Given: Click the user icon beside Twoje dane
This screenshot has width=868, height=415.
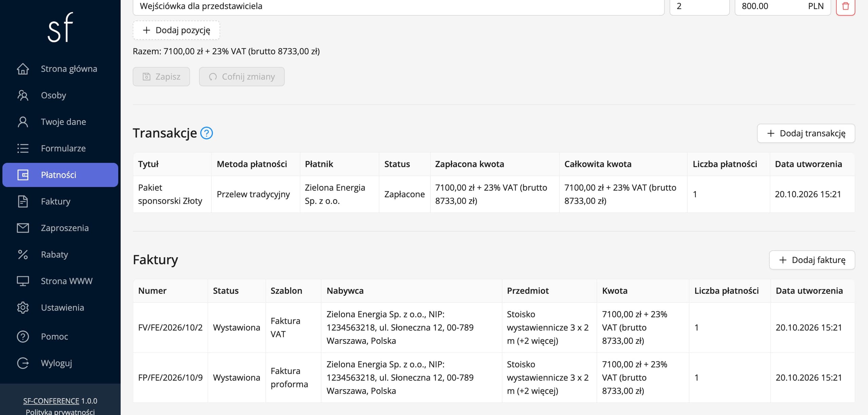Looking at the screenshot, I should (23, 122).
